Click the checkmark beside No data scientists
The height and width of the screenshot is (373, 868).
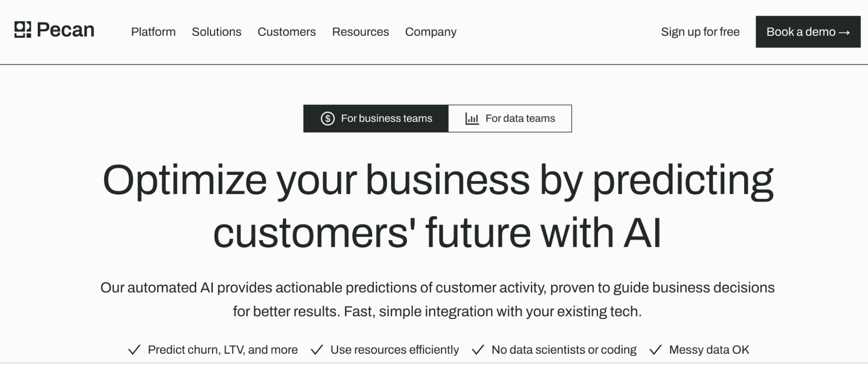[478, 350]
